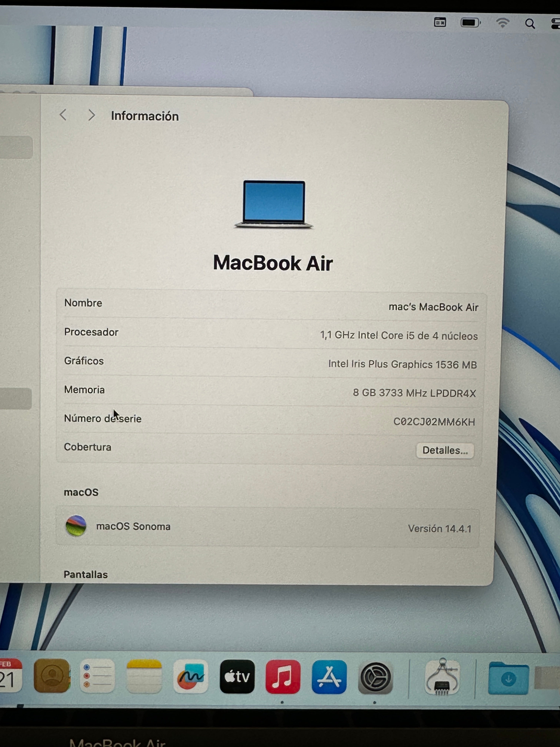The image size is (560, 747).
Task: Launch Music app from the Dock
Action: (283, 677)
